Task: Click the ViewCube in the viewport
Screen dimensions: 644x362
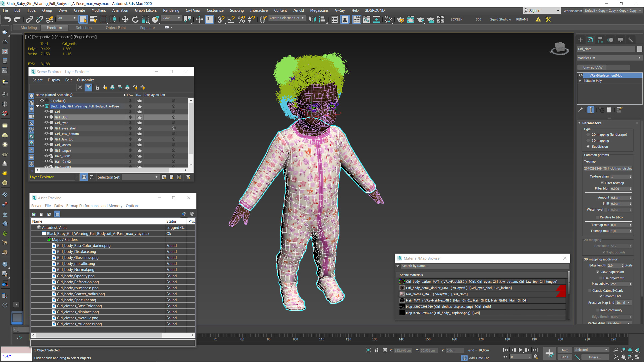Action: point(559,48)
